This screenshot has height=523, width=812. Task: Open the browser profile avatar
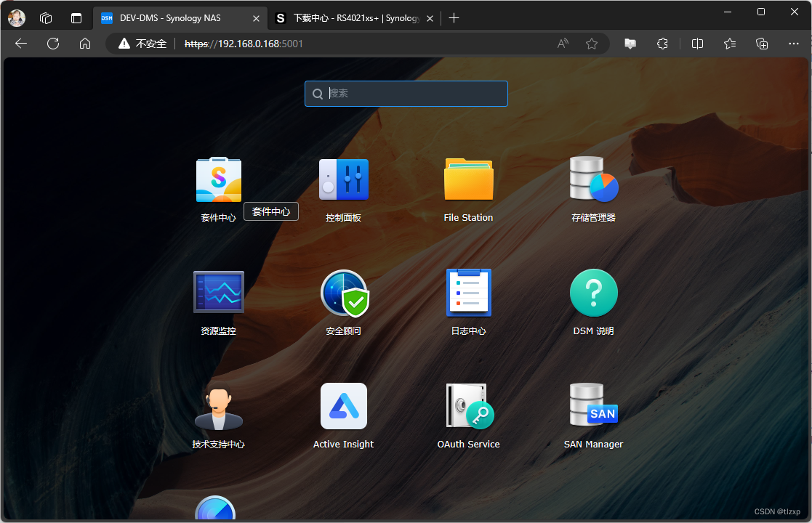click(x=17, y=18)
